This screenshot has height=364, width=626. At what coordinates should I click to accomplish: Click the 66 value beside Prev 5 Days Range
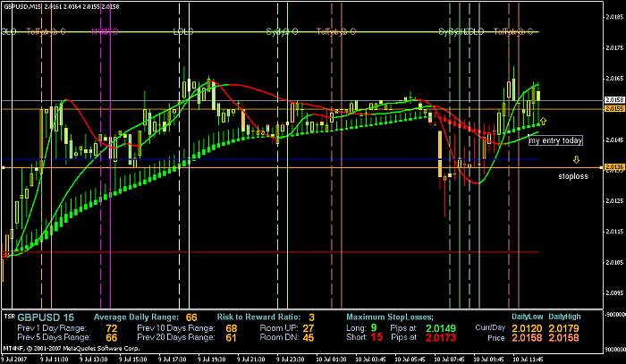pos(112,337)
